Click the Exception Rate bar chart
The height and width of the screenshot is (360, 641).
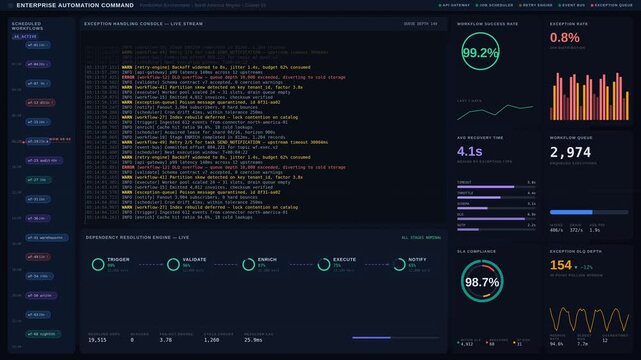(589, 96)
